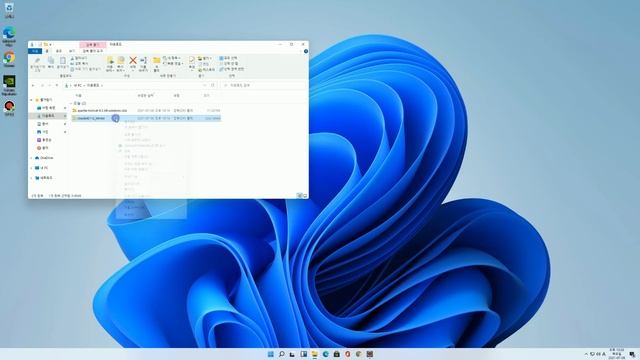Select the first zip file in list

[146, 111]
